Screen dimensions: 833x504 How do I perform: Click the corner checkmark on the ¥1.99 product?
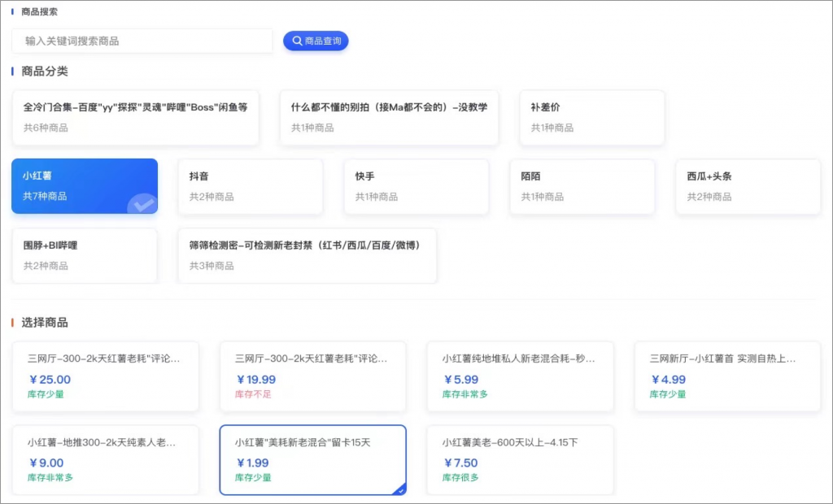tap(399, 489)
